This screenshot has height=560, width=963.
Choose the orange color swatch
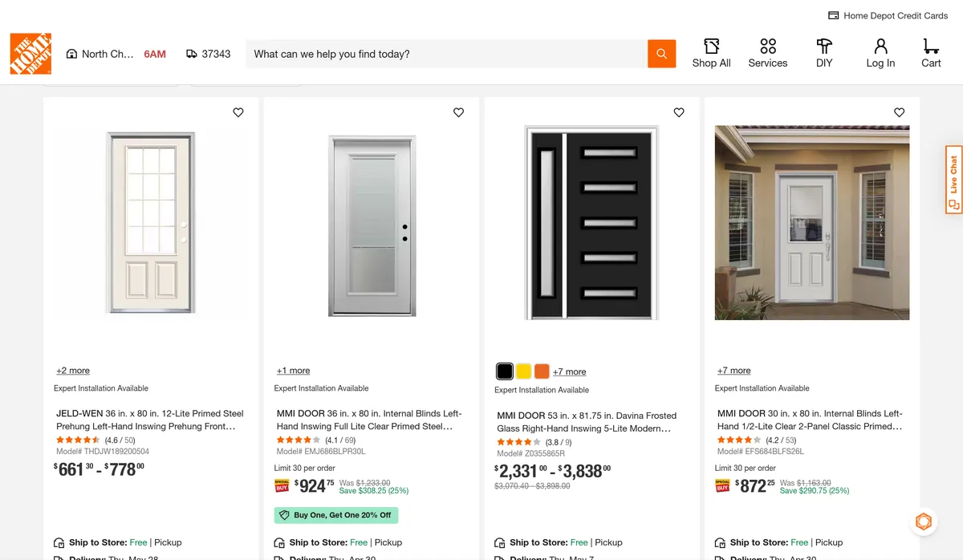pyautogui.click(x=542, y=371)
